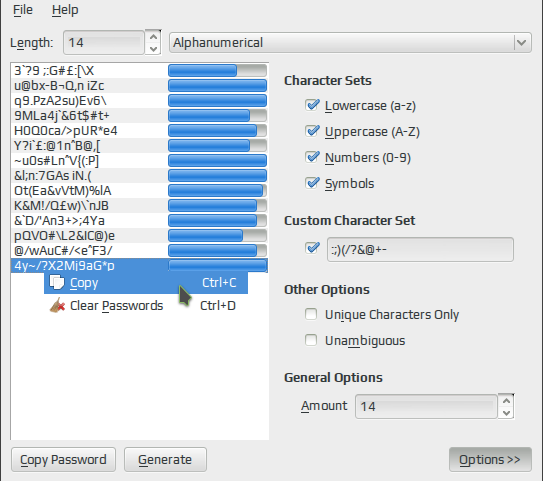Viewport: 543px width, 481px height.
Task: Decrease Length with the down arrow
Action: tap(153, 49)
